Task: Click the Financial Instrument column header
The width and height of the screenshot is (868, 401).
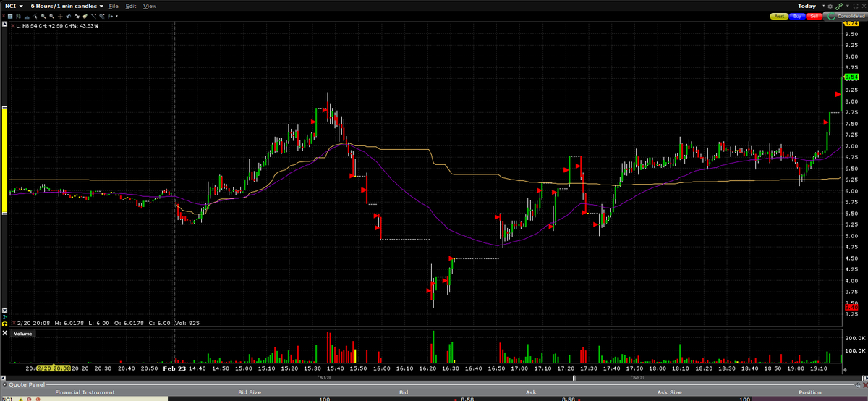Action: [x=85, y=392]
